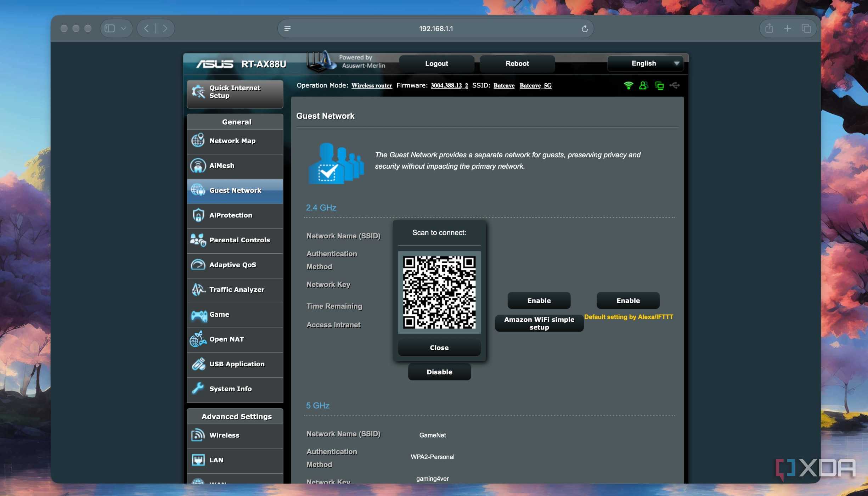Open the AiMesh page
The height and width of the screenshot is (496, 868).
pyautogui.click(x=235, y=166)
